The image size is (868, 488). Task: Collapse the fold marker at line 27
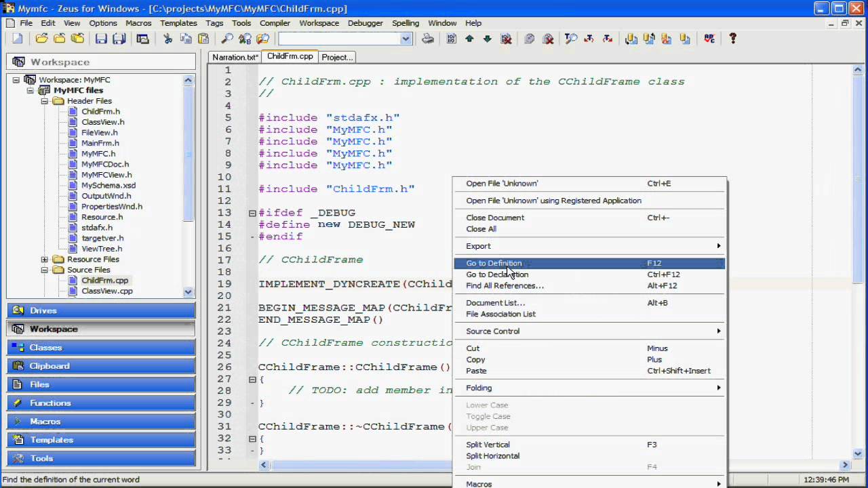[252, 379]
